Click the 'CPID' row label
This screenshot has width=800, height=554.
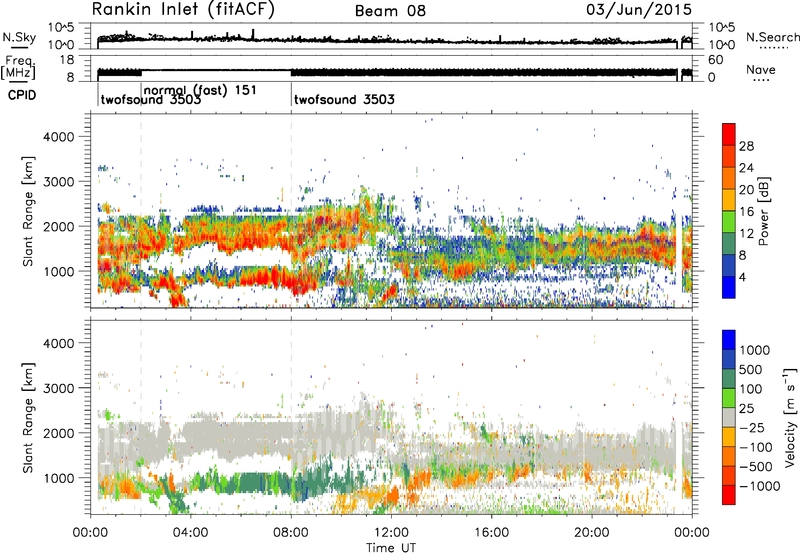pos(22,95)
